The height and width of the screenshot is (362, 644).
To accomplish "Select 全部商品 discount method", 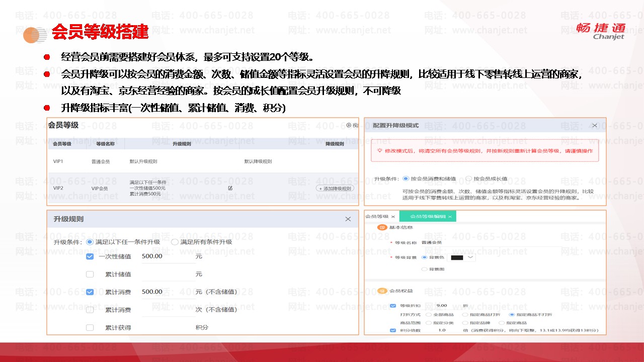I will pyautogui.click(x=428, y=314).
